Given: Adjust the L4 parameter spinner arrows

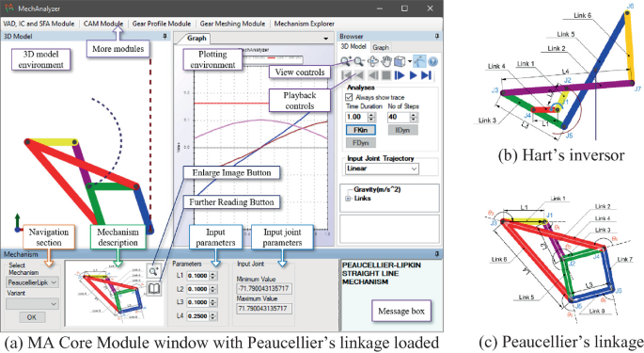Looking at the screenshot, I should click(212, 316).
